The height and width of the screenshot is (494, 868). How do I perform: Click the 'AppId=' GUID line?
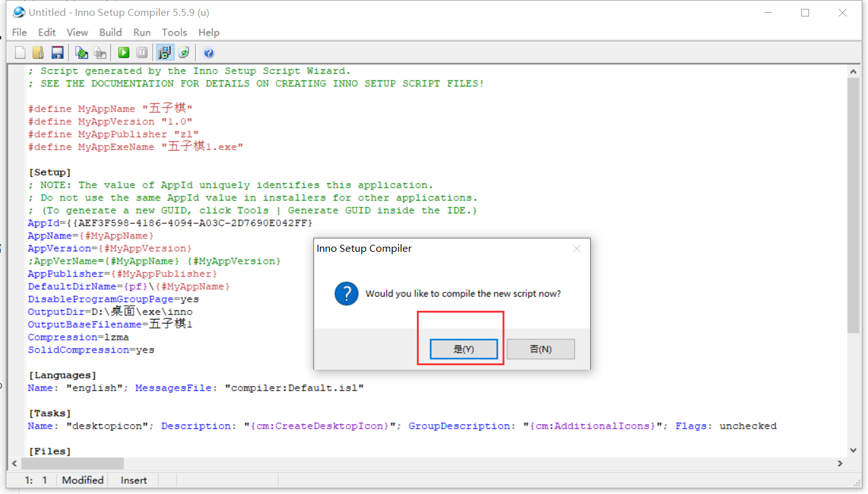pos(171,223)
